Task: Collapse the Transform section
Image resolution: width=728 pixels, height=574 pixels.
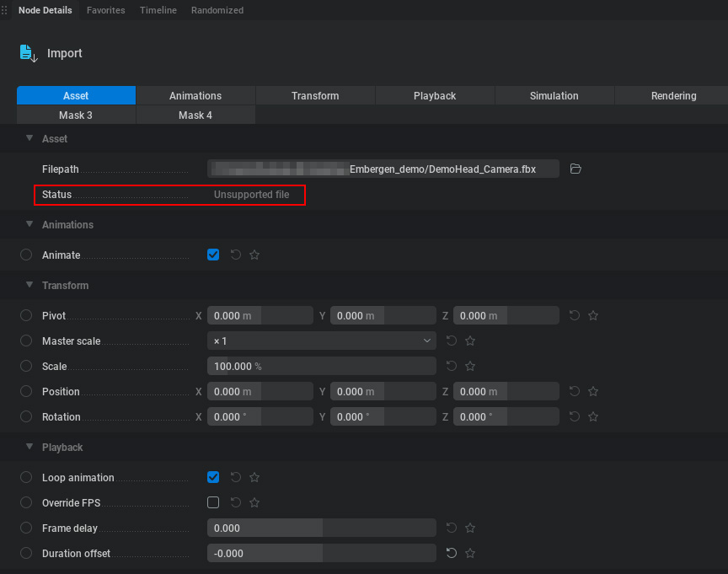Action: [x=29, y=285]
